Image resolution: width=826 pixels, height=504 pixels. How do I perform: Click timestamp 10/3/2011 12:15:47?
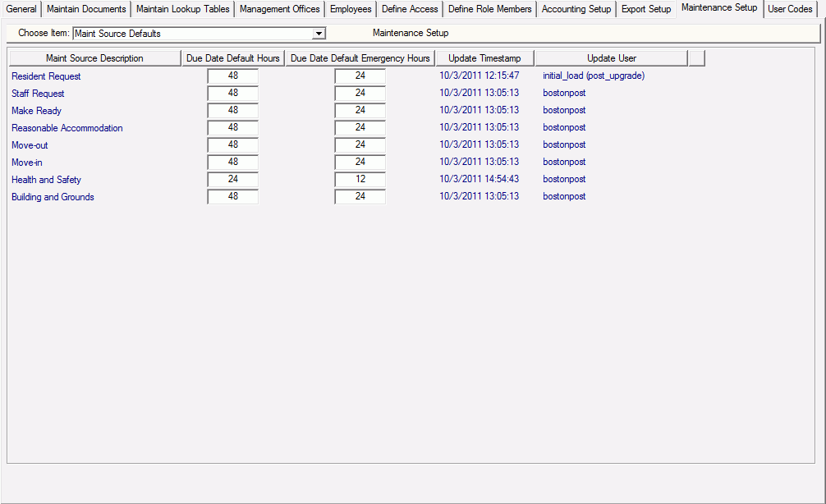pos(480,76)
